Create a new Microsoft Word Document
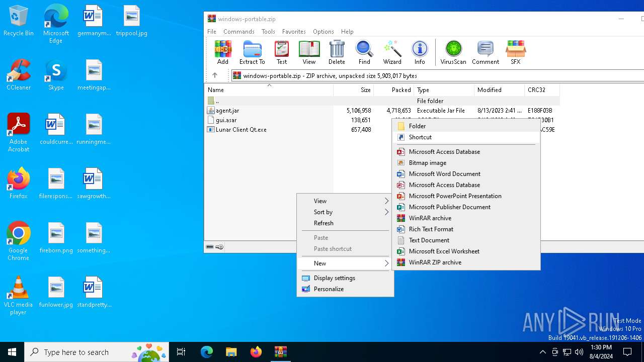Screen dimensions: 644x362 [x=466, y=173]
